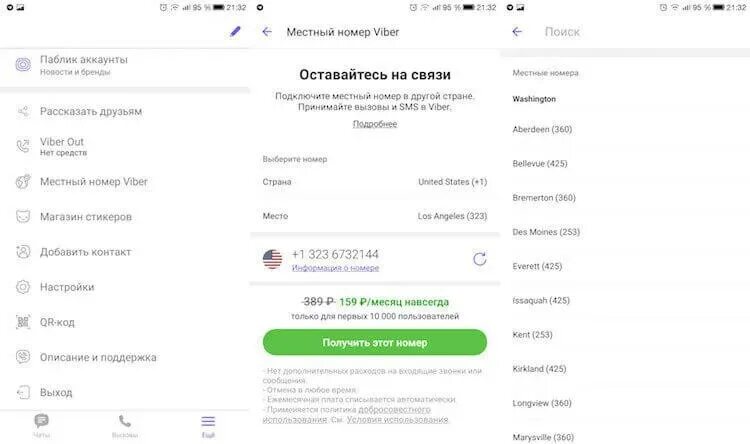The image size is (750, 444).
Task: Tap the QR-код scanner icon
Action: [x=23, y=322]
